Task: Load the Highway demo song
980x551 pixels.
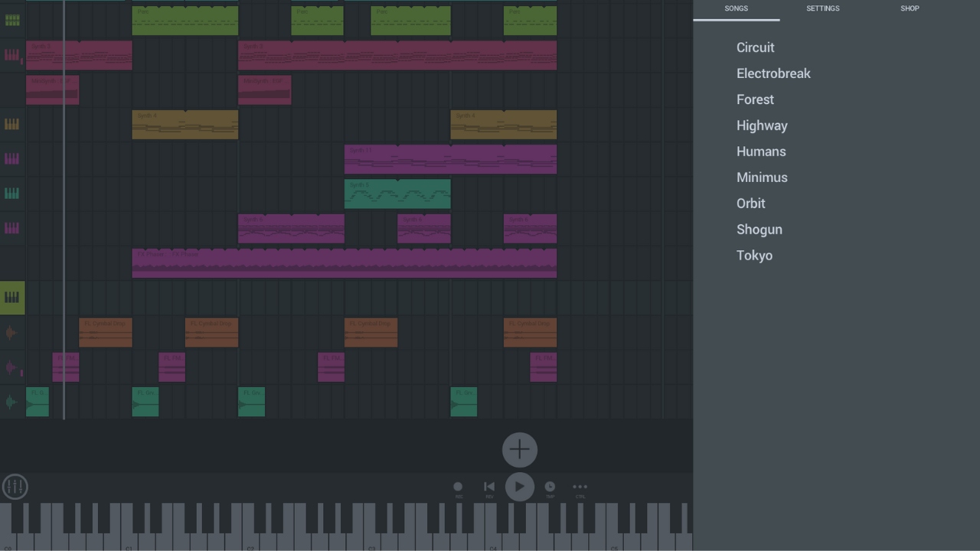Action: (762, 126)
